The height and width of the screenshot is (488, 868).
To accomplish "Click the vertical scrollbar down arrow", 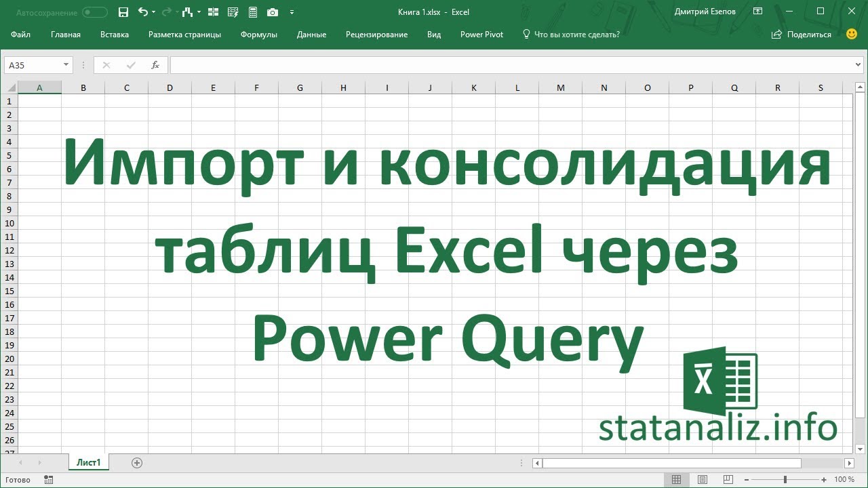I will click(x=861, y=448).
